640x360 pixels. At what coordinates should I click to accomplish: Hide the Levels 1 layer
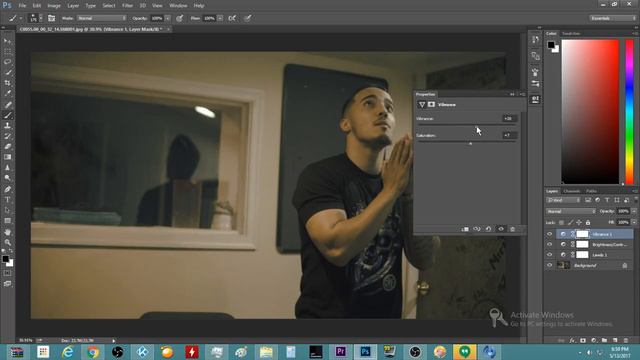click(x=549, y=255)
